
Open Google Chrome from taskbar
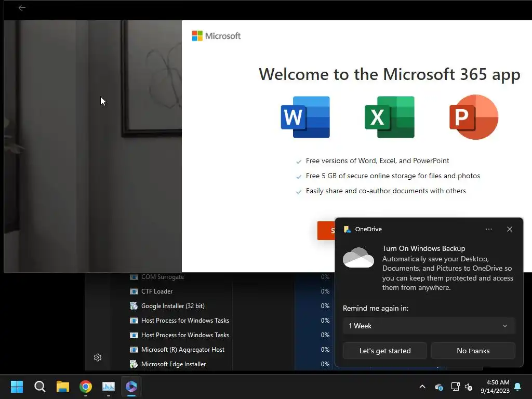click(x=86, y=387)
